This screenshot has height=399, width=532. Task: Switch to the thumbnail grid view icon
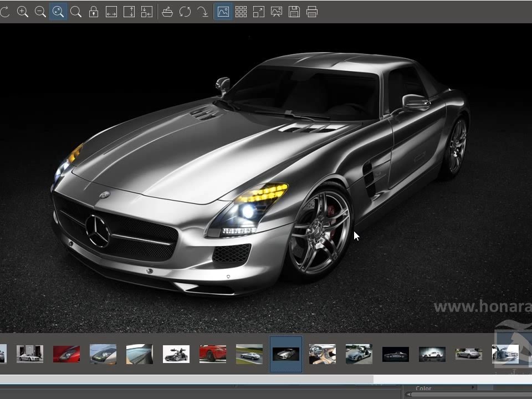tap(241, 12)
